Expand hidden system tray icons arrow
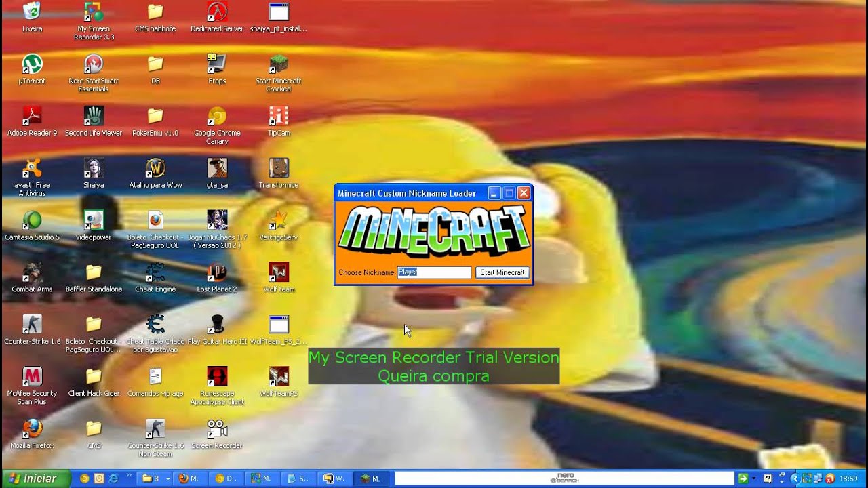Screen dimensions: 868x488 pos(795,479)
